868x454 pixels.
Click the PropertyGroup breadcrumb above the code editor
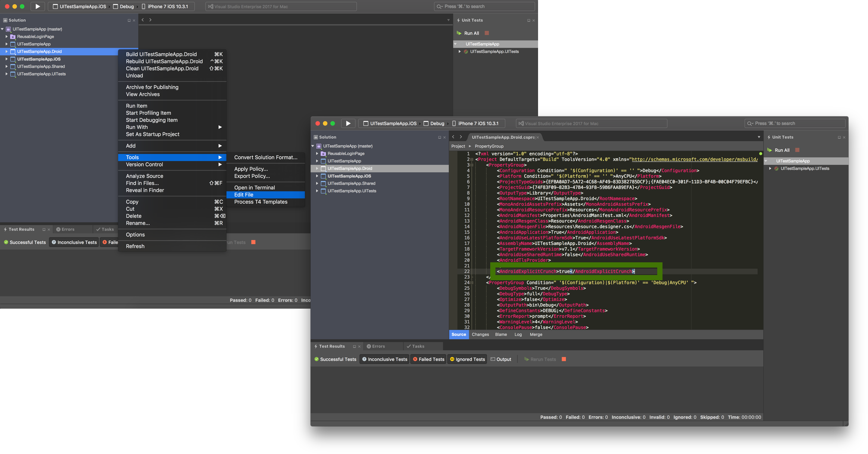(489, 146)
